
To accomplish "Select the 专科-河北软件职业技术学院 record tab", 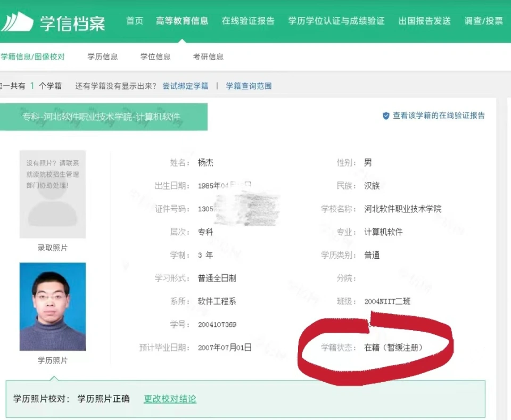I will 103,117.
